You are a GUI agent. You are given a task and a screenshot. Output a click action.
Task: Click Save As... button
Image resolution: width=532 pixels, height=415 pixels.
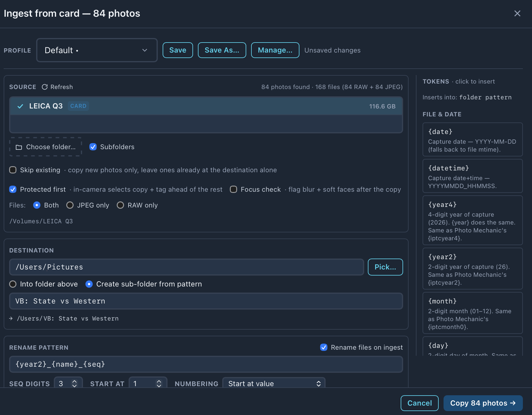point(222,50)
